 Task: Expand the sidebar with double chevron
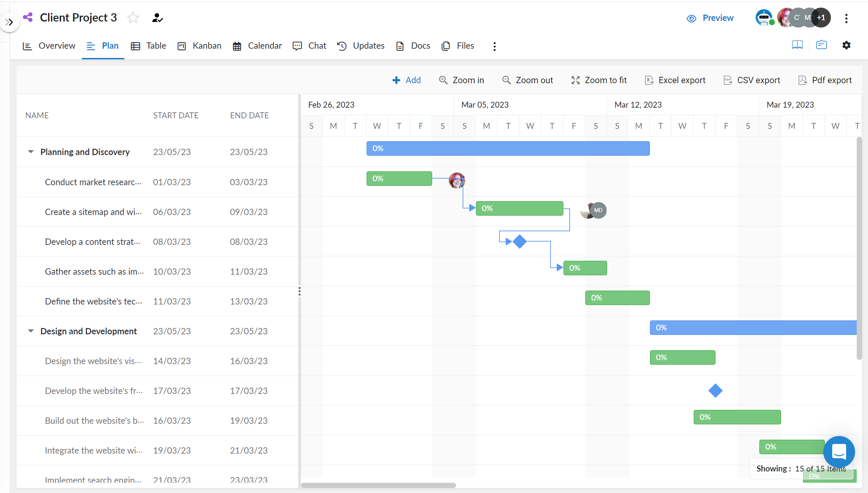point(9,22)
